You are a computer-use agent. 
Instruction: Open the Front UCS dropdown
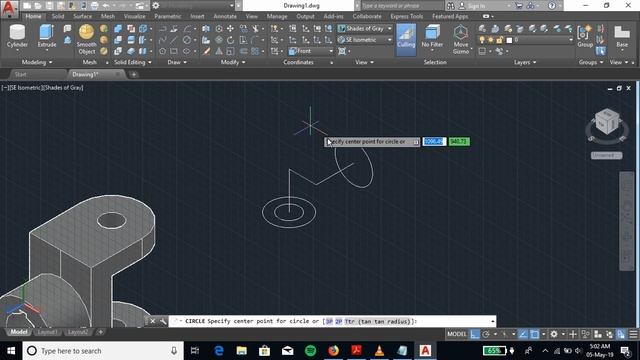(311, 51)
